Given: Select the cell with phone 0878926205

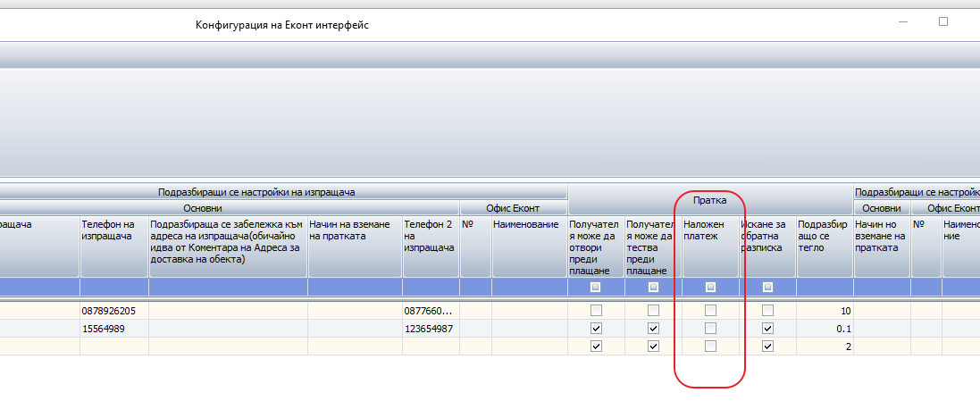Looking at the screenshot, I should point(114,311).
